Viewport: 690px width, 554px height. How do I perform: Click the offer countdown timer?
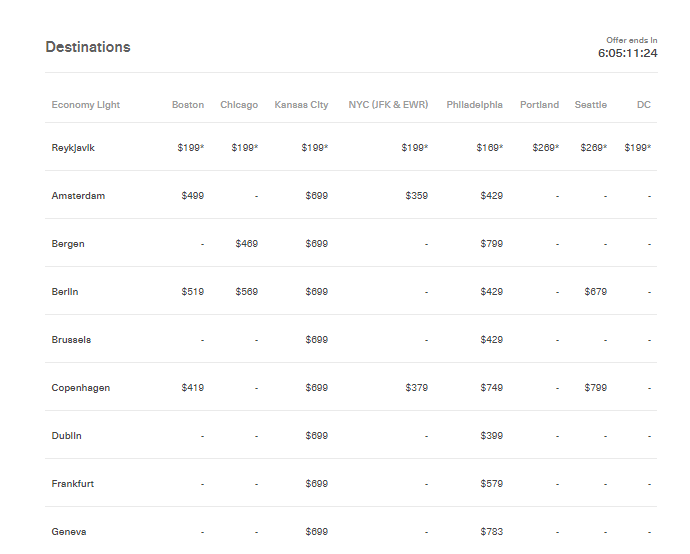627,53
